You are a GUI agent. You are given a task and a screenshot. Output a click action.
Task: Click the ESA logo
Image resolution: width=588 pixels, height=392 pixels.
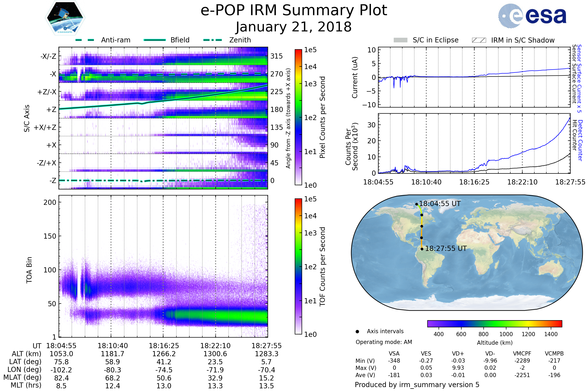(x=532, y=16)
